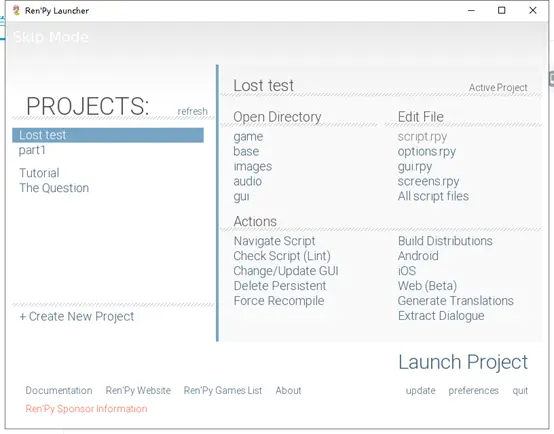Viewport: 554px width, 434px height.
Task: Open Ren'Py Sponsor Information link
Action: coord(86,409)
